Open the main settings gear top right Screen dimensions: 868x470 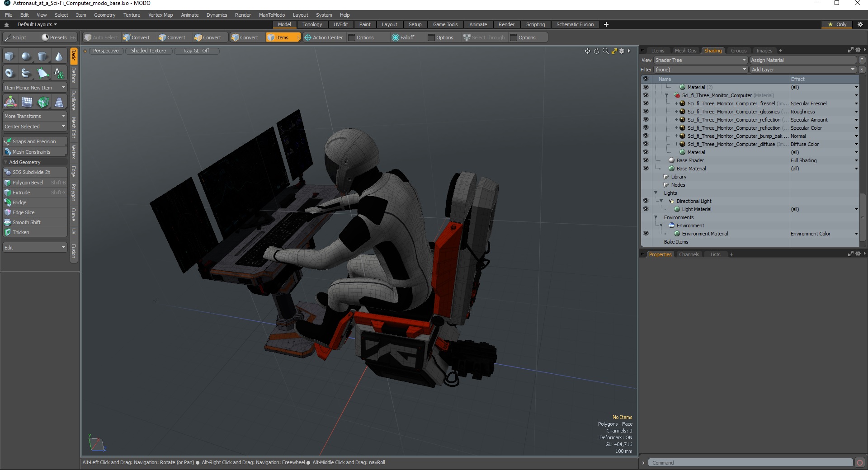[860, 24]
